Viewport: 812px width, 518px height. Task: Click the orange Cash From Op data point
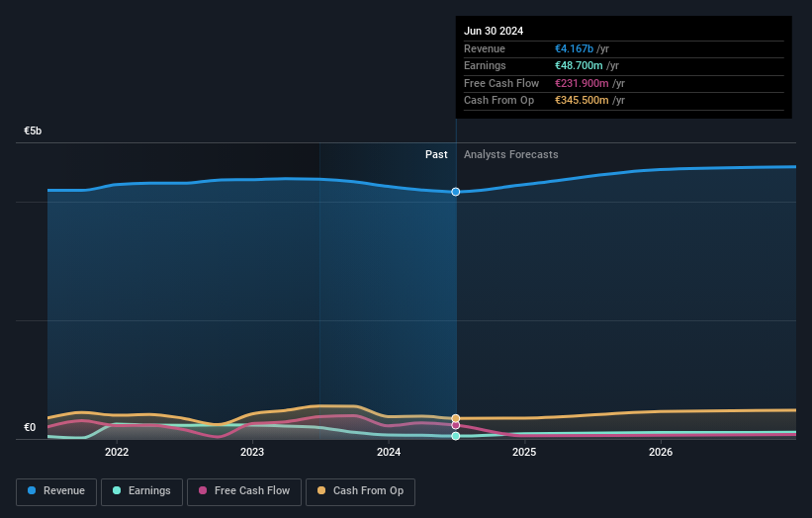(x=456, y=418)
